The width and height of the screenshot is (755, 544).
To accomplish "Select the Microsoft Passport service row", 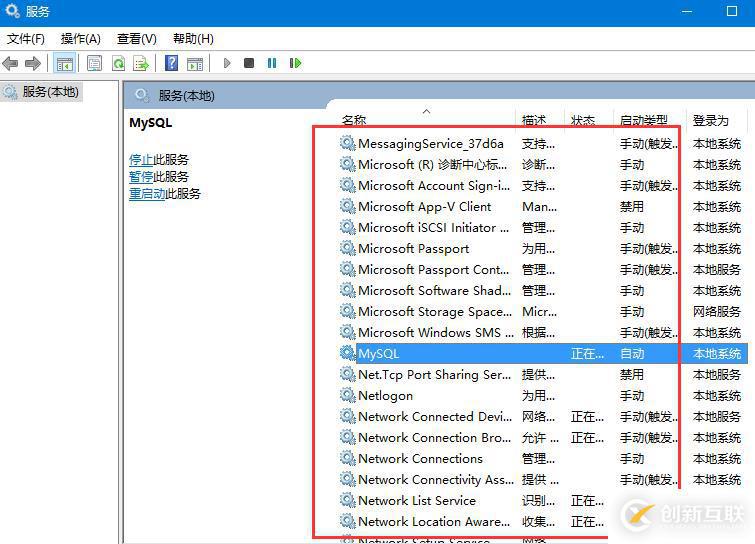I will pyautogui.click(x=543, y=248).
